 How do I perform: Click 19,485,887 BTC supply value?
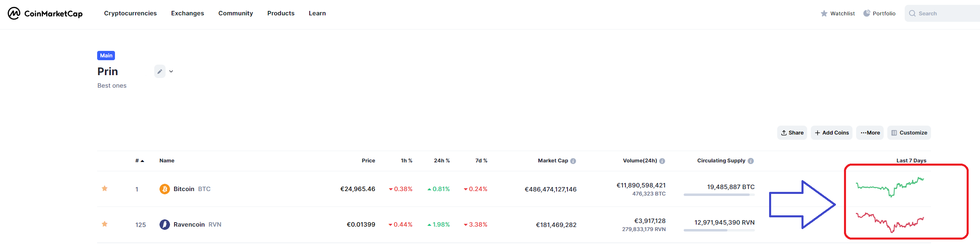click(x=731, y=187)
